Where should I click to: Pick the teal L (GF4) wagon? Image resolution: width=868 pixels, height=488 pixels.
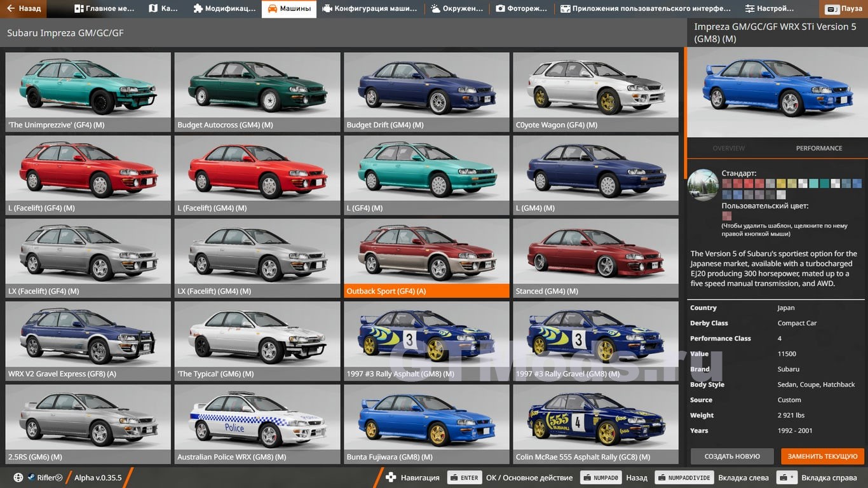tap(426, 175)
